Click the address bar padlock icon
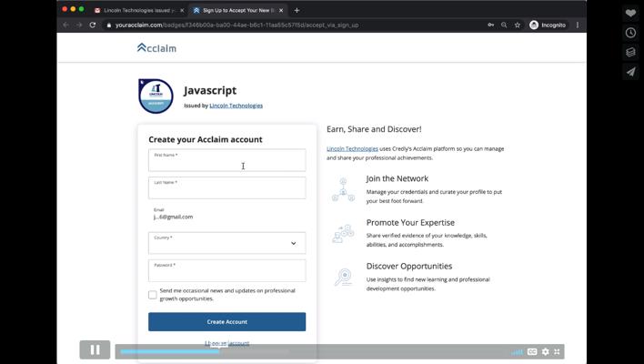Screen dimensions: 644x364 (109, 25)
